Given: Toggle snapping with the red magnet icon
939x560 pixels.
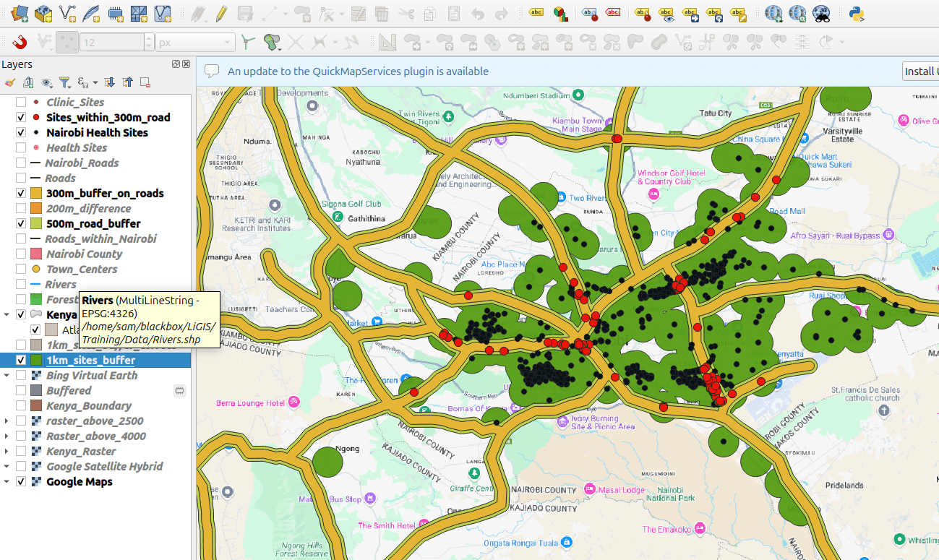Looking at the screenshot, I should [x=20, y=42].
